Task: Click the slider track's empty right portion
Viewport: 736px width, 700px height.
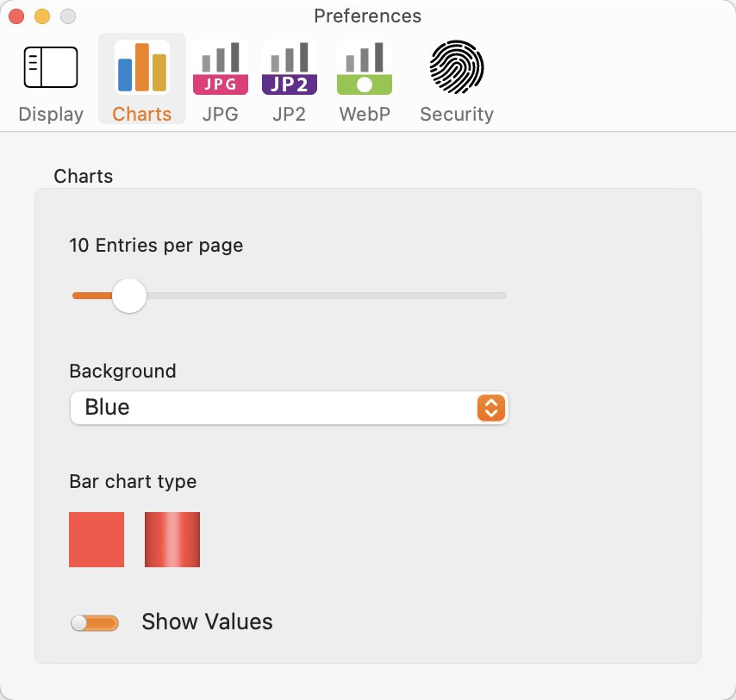Action: click(327, 296)
